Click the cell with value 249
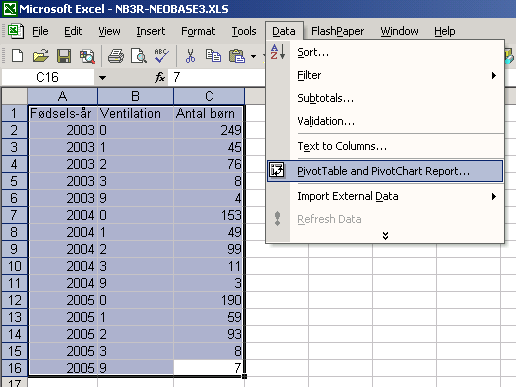The height and width of the screenshot is (387, 516). coord(209,130)
